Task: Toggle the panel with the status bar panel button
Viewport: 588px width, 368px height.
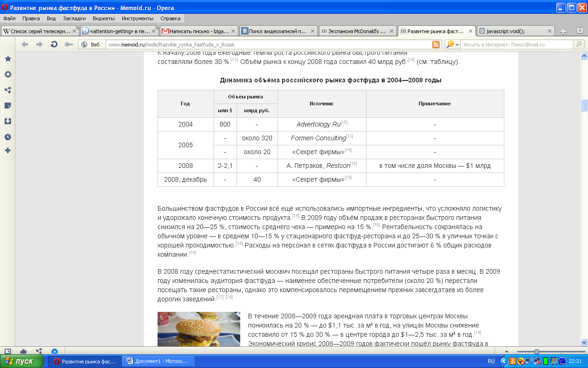Action: [x=8, y=351]
